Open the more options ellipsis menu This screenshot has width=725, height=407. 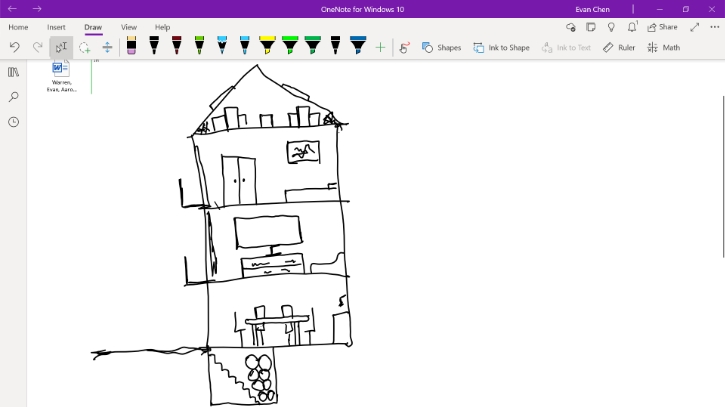tap(713, 27)
